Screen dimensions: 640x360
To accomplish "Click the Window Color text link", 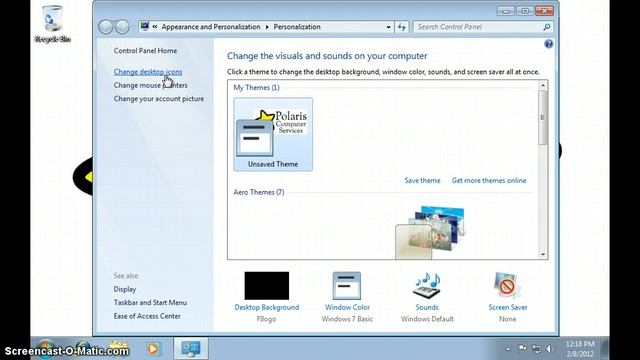I will (347, 307).
